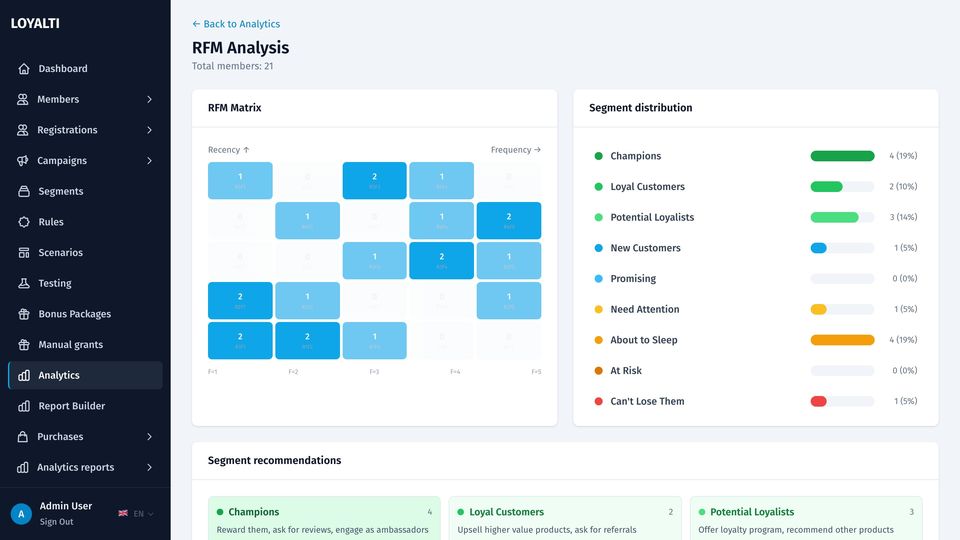960x540 pixels.
Task: Click the UK flag language icon
Action: click(x=123, y=513)
